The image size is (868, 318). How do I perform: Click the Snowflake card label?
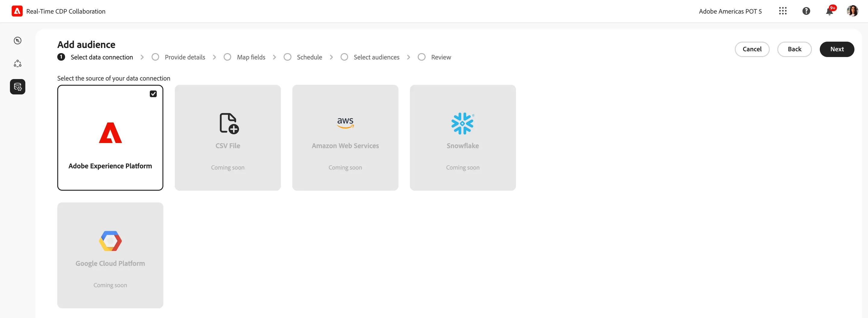pyautogui.click(x=463, y=146)
